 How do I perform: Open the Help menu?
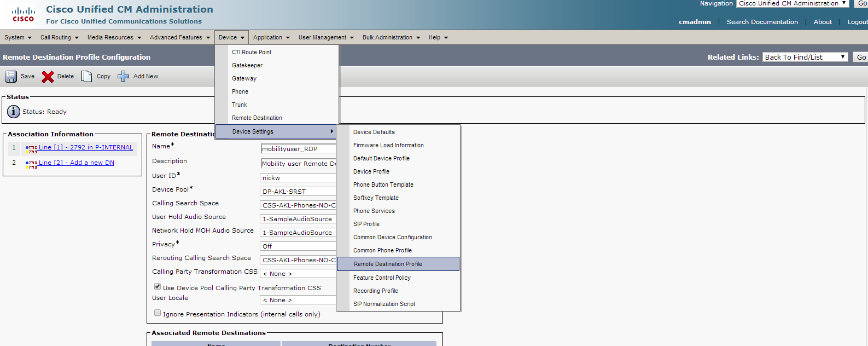[x=438, y=37]
